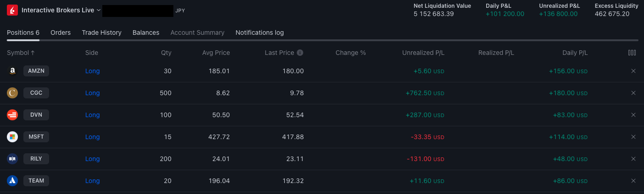Click the CGC company logo icon
The height and width of the screenshot is (194, 644).
[12, 93]
